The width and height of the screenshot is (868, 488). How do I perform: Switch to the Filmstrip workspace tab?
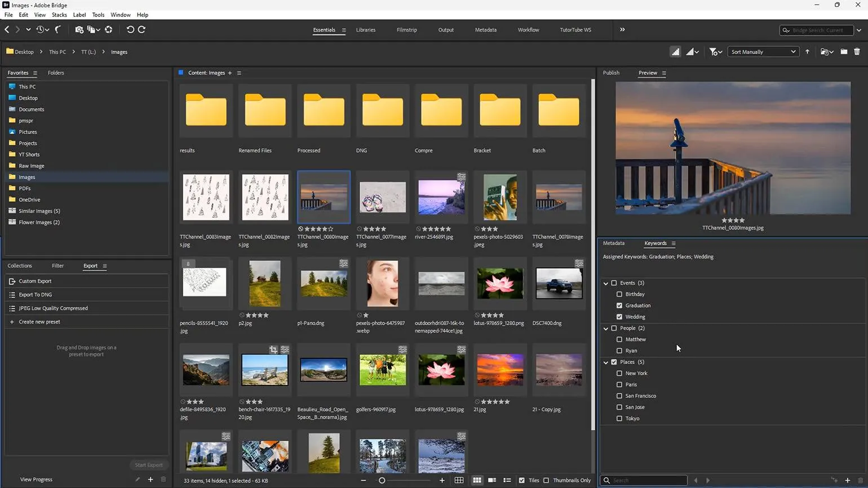coord(406,30)
